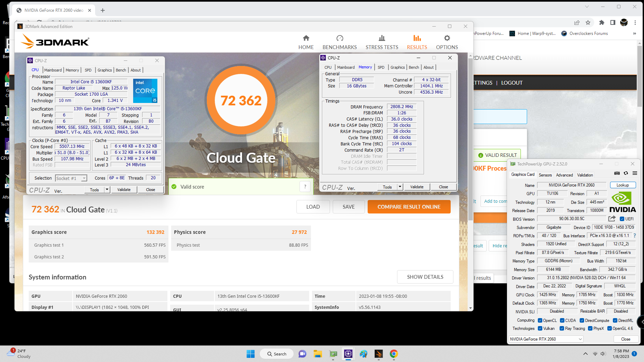Click LOAD button in 3DMark

[x=313, y=207]
